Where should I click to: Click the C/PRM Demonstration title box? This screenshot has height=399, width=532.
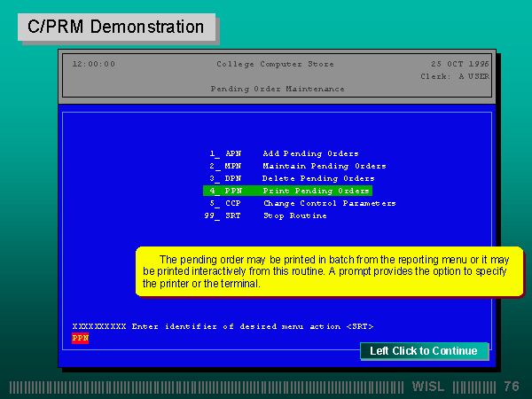coord(115,27)
